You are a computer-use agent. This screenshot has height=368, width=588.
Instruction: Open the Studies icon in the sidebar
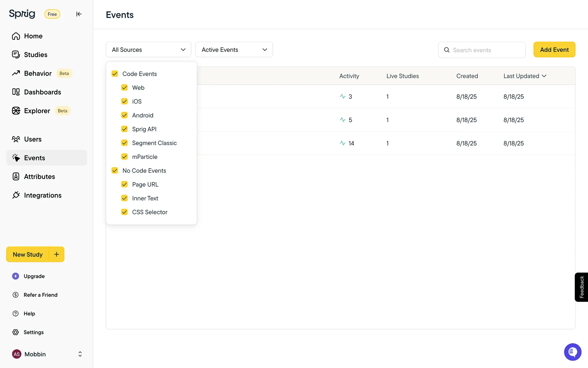[16, 55]
